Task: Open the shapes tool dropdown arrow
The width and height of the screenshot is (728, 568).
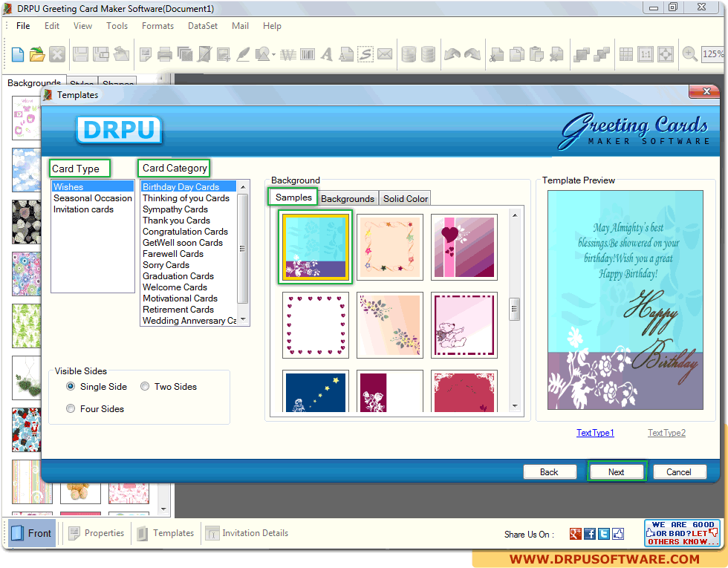Action: (273, 55)
